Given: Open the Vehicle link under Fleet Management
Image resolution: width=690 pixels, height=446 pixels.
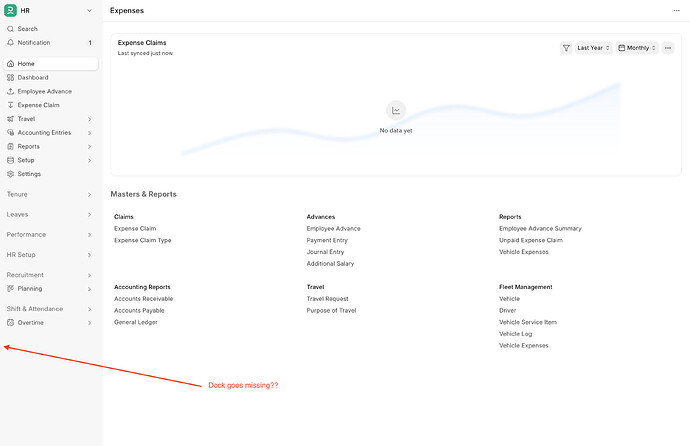Looking at the screenshot, I should [509, 299].
